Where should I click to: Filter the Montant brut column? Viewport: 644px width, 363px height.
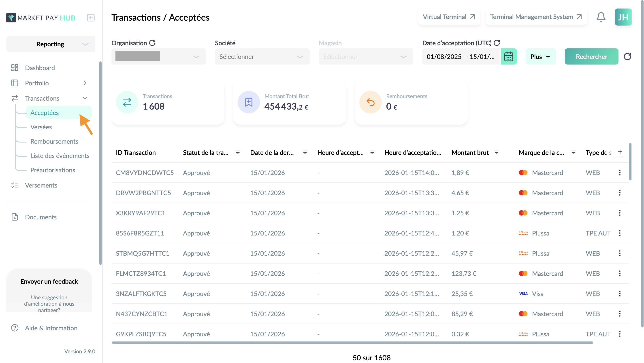tap(497, 152)
